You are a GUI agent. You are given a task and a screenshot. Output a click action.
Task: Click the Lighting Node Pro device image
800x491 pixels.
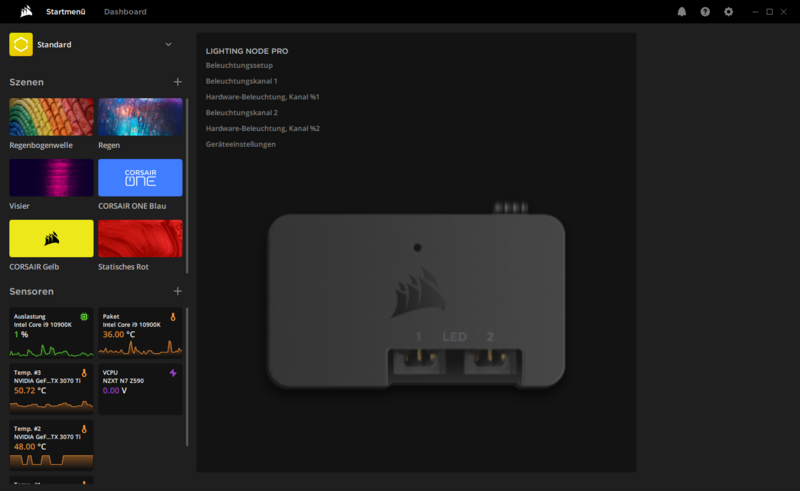click(416, 296)
